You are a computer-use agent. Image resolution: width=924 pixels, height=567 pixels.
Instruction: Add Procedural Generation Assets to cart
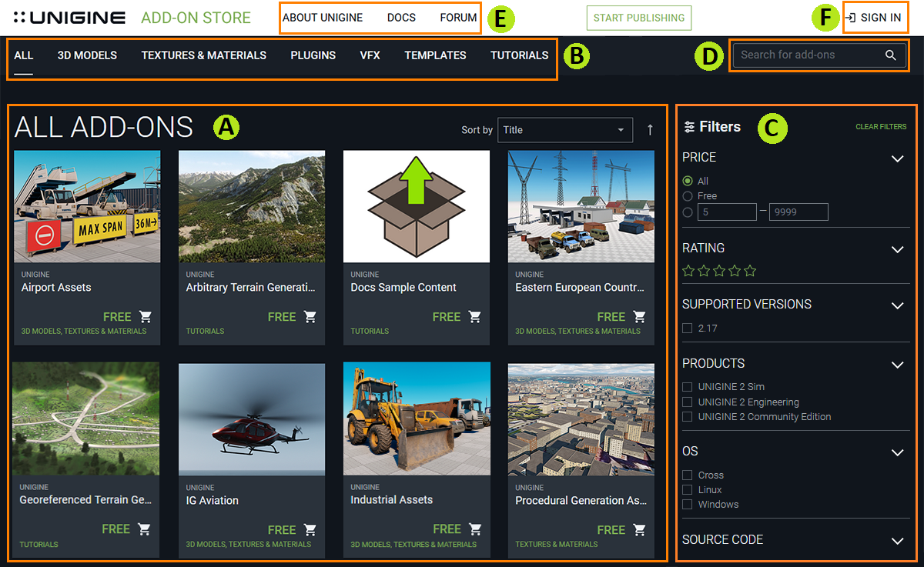640,529
